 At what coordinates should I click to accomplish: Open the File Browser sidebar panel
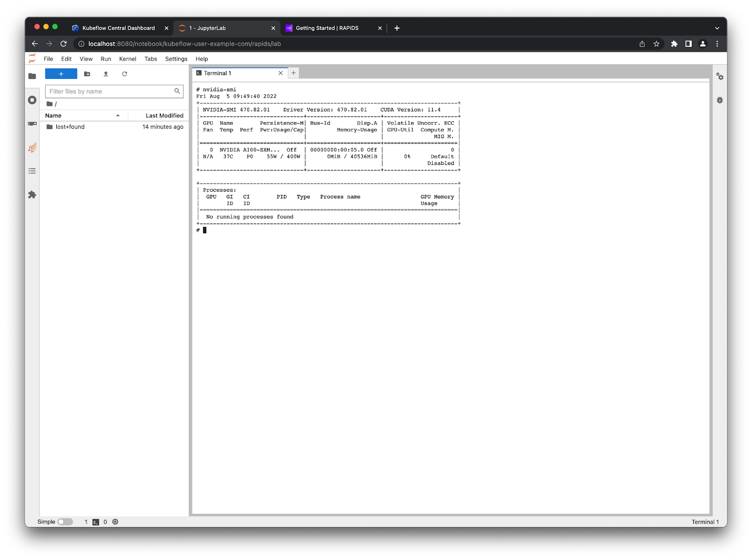[32, 76]
